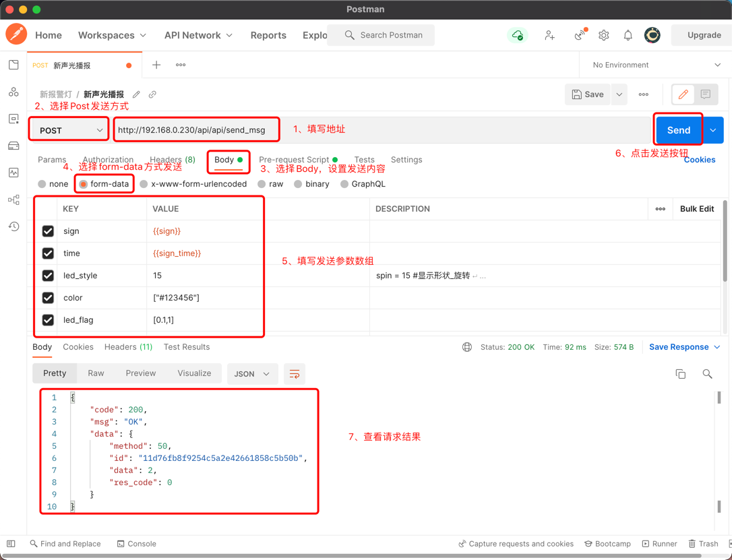Open the Pre-request Script tab
The height and width of the screenshot is (560, 732).
(298, 160)
